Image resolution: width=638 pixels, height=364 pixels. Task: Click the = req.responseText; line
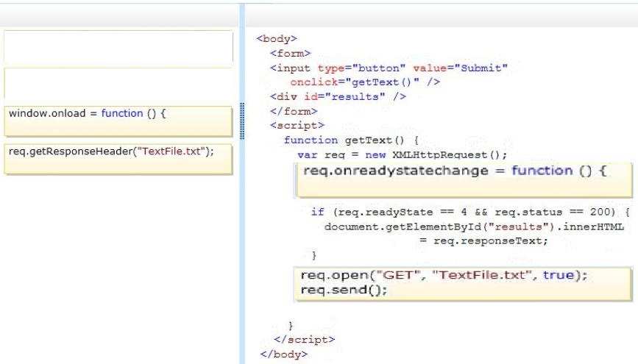coord(483,240)
